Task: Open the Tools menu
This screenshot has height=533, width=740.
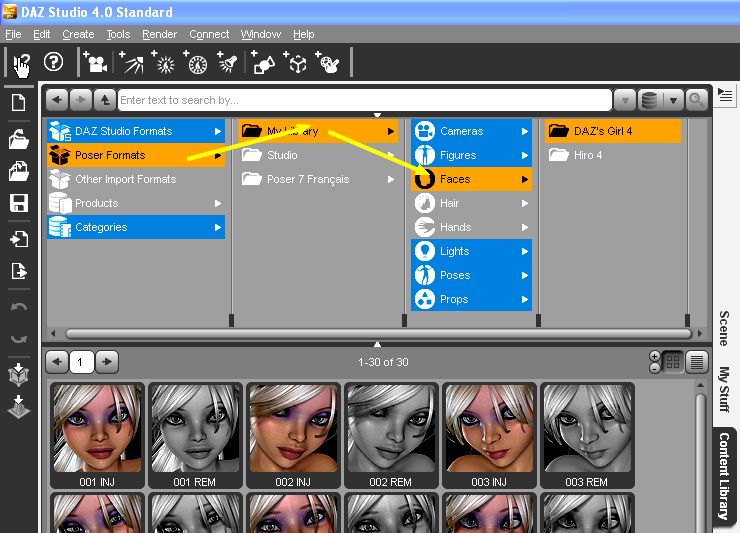Action: tap(118, 34)
